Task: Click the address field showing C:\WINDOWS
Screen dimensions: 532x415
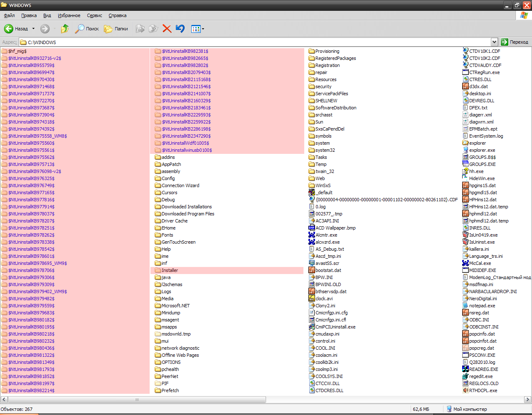Action: click(255, 42)
